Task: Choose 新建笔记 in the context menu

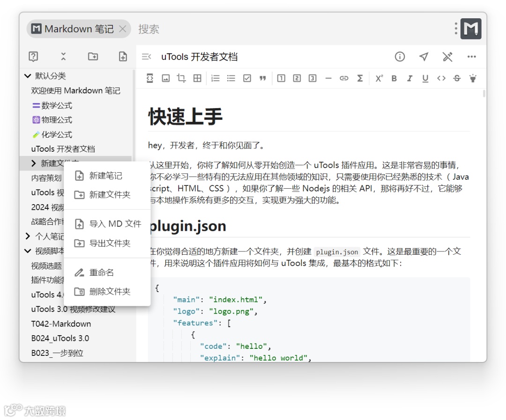Action: [x=107, y=176]
